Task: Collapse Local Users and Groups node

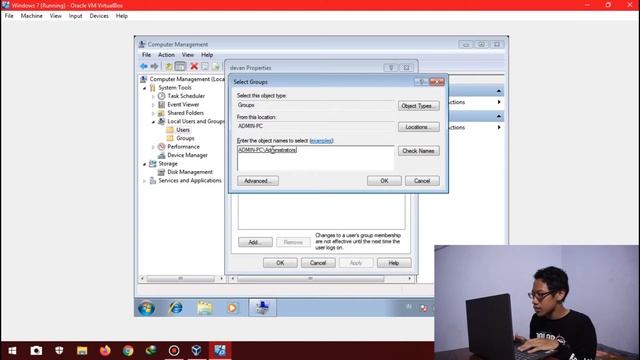Action: coord(153,122)
